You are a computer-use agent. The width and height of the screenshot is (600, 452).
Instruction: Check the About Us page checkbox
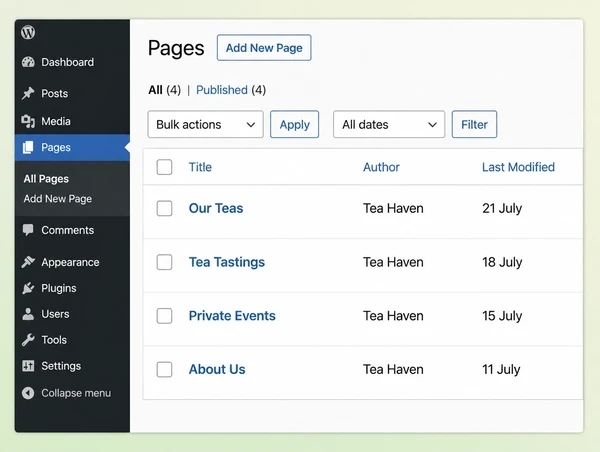[x=164, y=369]
